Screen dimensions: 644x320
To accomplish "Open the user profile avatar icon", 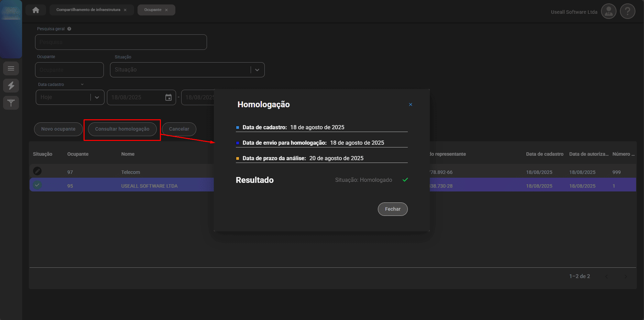I will pos(608,12).
